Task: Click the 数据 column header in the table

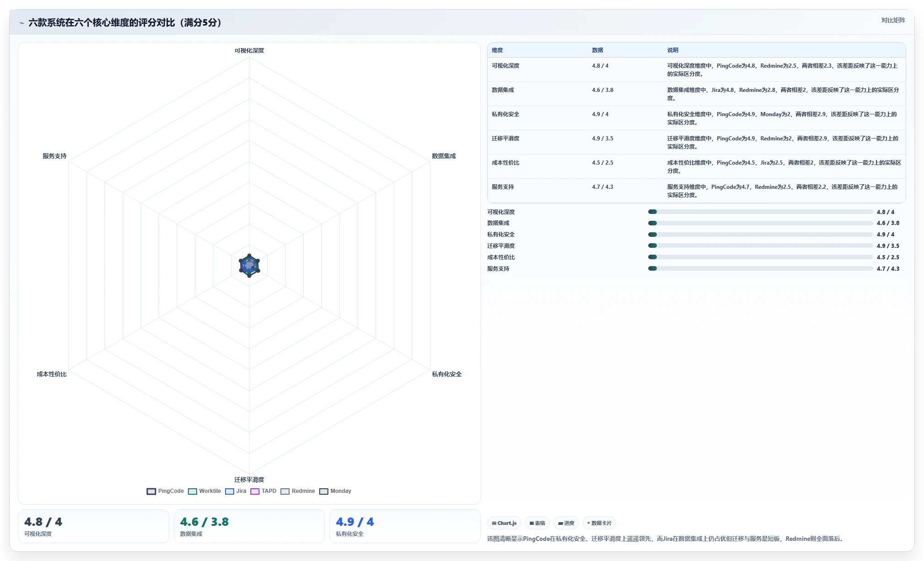Action: (597, 50)
